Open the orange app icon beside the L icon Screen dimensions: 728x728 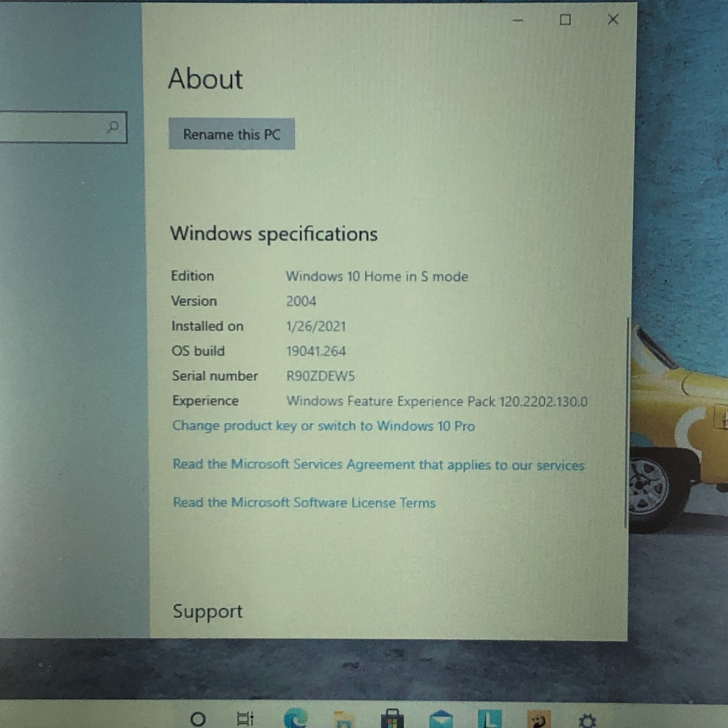(539, 719)
